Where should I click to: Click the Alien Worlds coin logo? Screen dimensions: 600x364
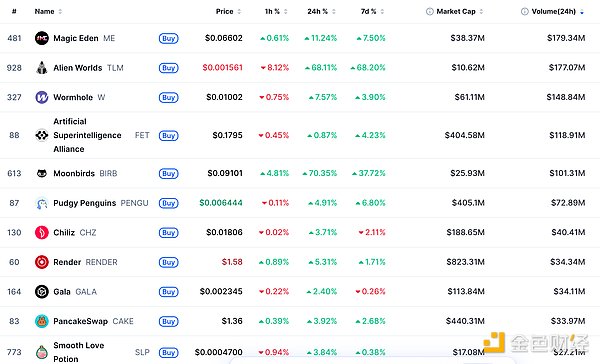point(42,68)
